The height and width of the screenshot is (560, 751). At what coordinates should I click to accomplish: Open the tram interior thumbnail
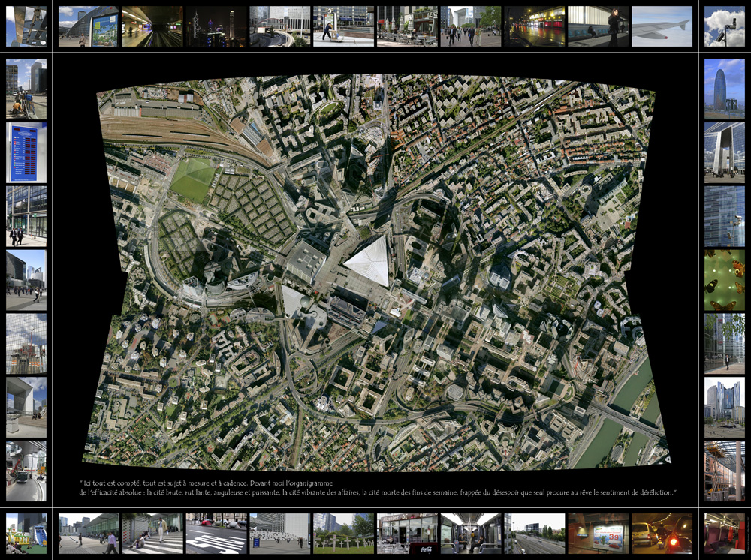471,533
